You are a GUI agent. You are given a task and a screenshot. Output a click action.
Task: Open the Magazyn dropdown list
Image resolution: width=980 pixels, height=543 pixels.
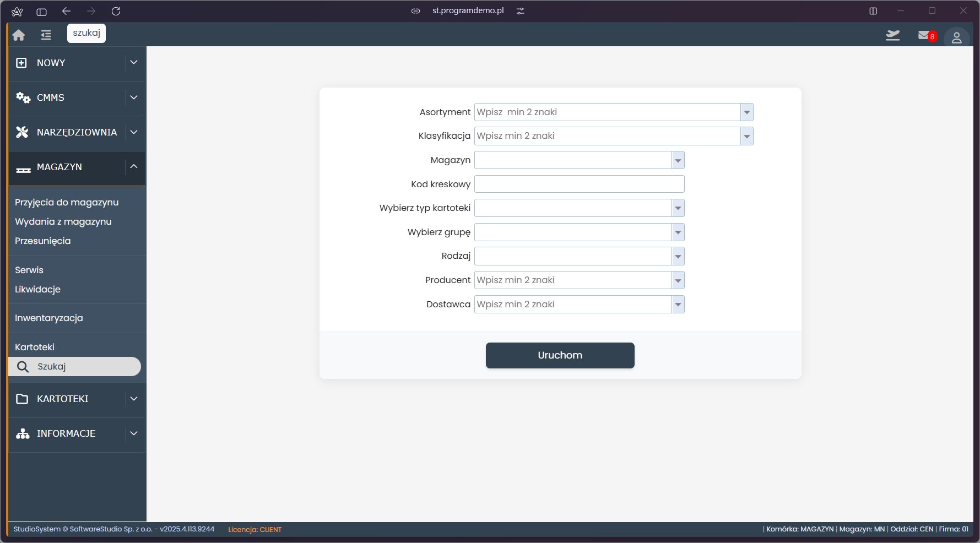[x=678, y=160]
